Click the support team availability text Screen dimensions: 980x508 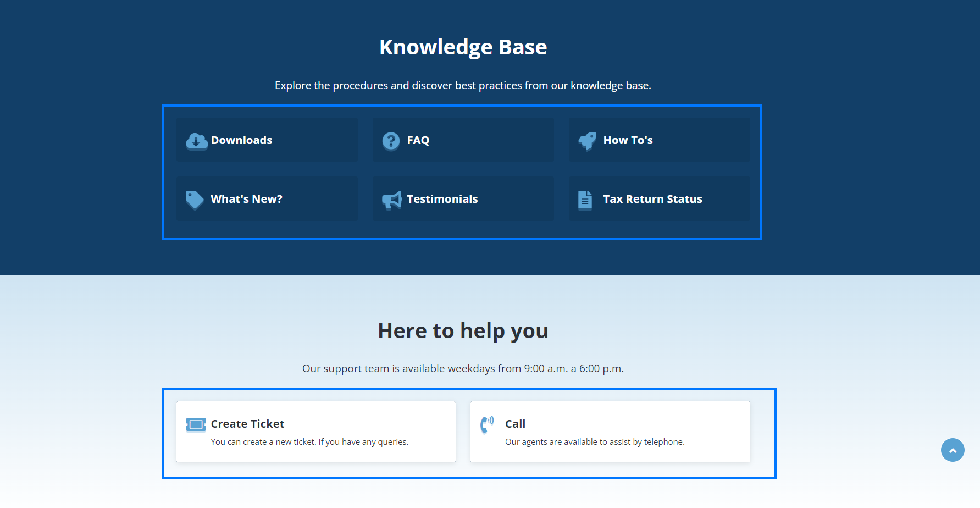463,368
